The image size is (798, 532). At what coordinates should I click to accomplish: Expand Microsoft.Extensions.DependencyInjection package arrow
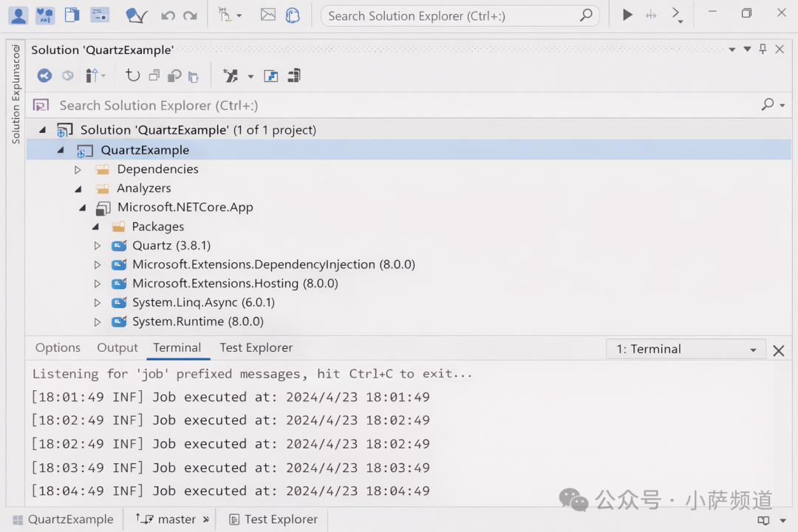coord(98,265)
